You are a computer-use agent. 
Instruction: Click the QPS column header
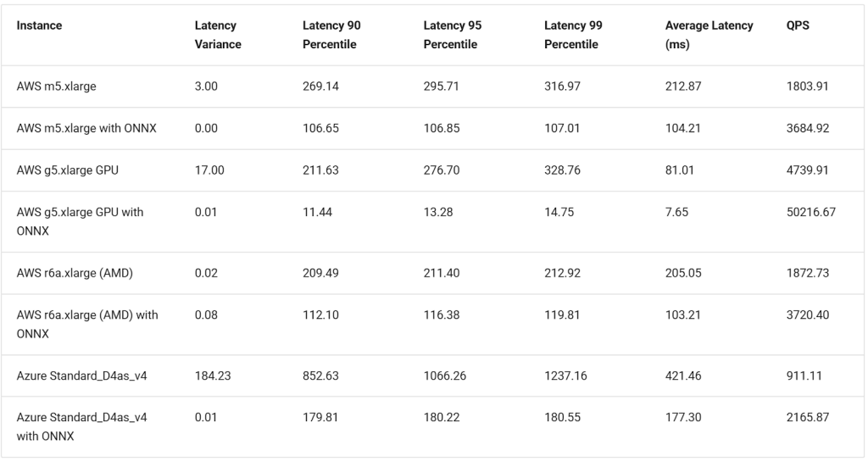(798, 25)
